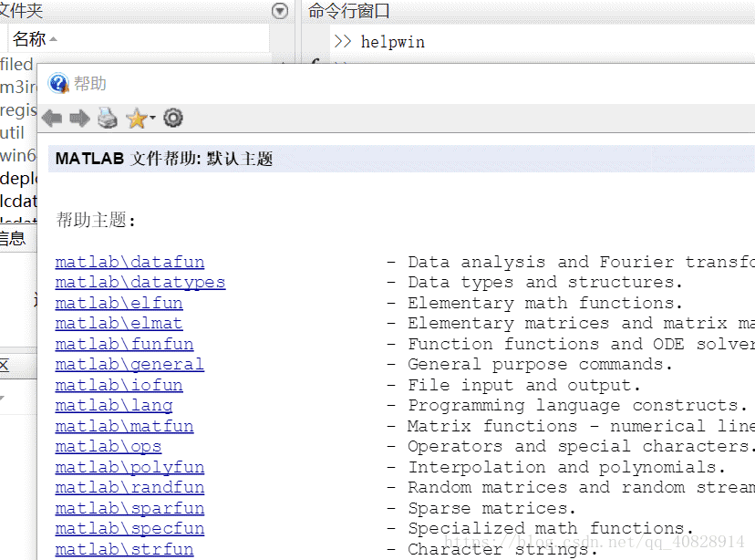Click 'Specialized math functions.' description text
This screenshot has height=560, width=755.
551,529
